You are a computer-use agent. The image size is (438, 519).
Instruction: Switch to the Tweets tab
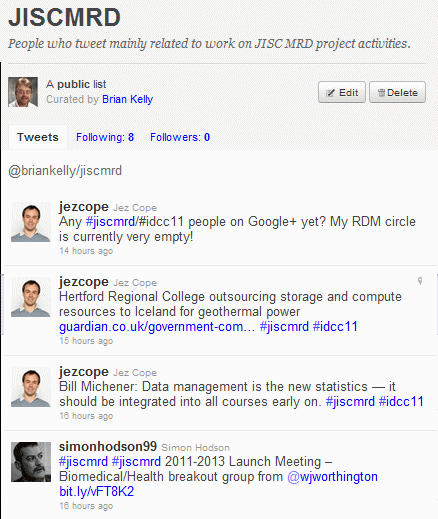(x=38, y=137)
